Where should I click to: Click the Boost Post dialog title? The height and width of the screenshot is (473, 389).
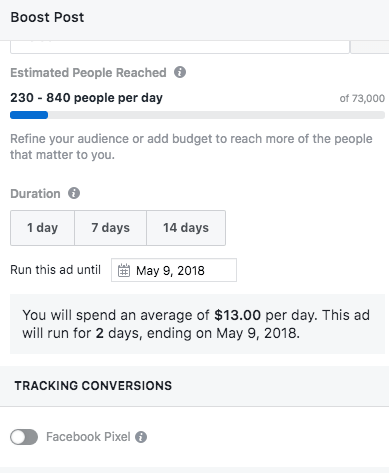pos(47,17)
